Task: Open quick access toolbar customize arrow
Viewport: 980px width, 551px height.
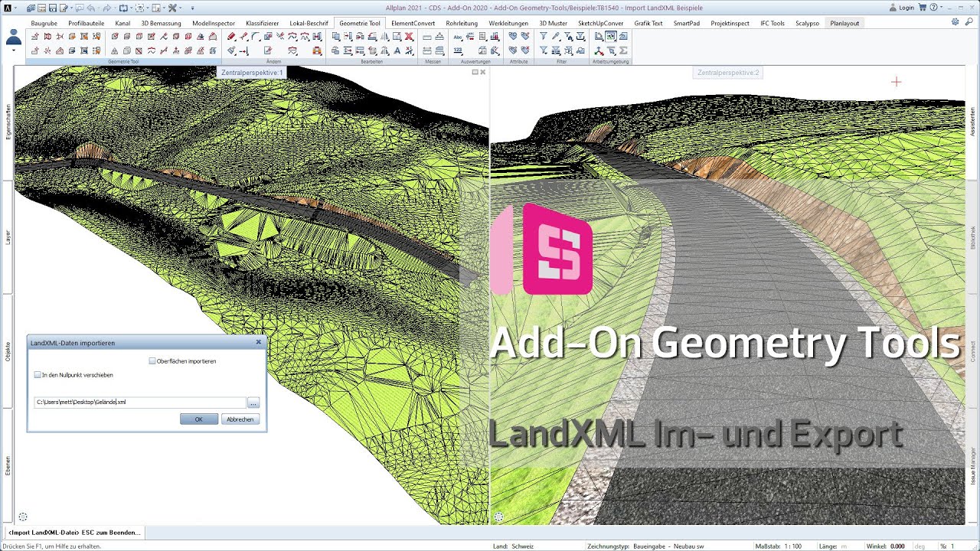Action: point(193,8)
